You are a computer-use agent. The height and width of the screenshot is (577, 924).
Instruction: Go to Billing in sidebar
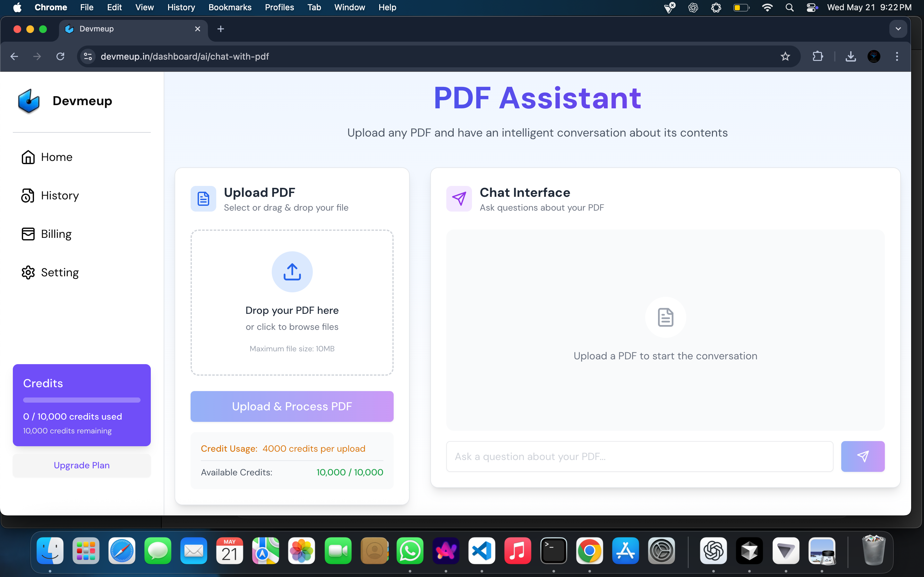pos(56,234)
